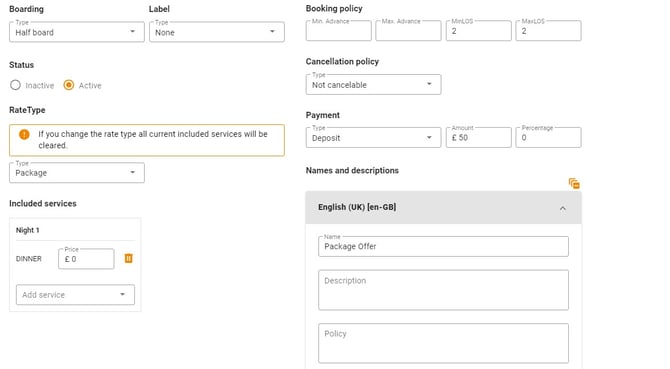The image size is (670, 369).
Task: Open the Cancellation policy dropdown Not cancelable
Action: (373, 85)
